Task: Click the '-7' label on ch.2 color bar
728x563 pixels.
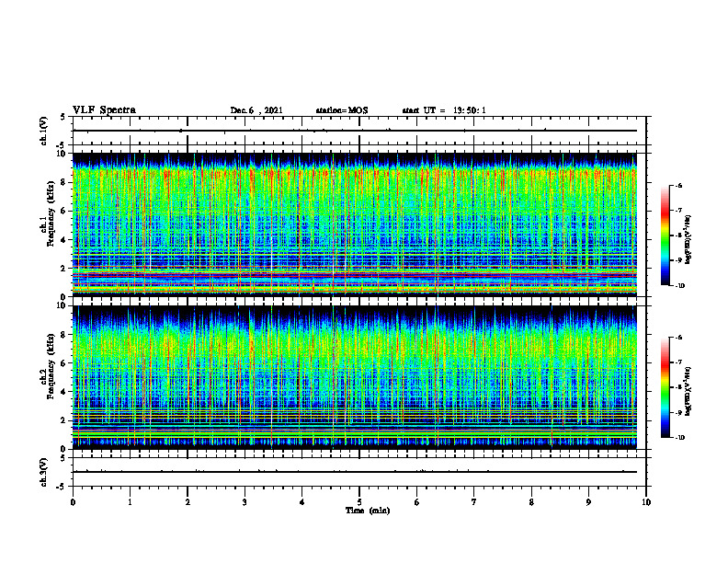Action: [677, 362]
